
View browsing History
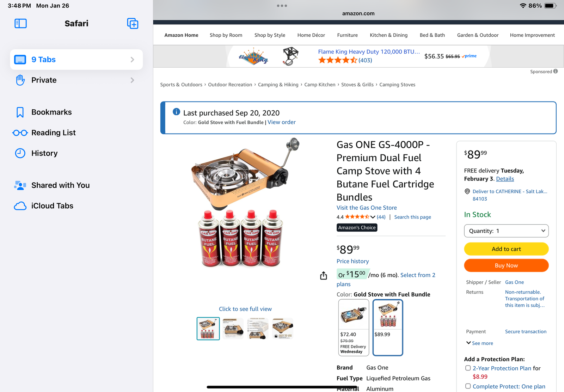44,153
